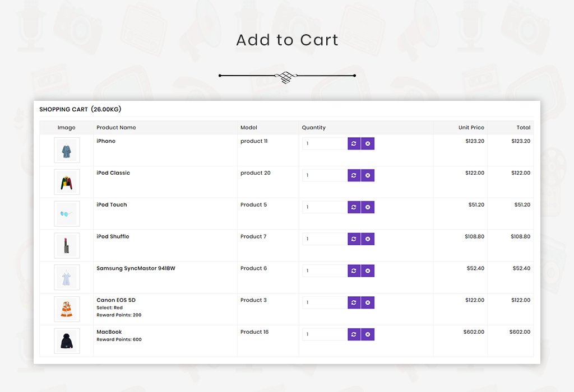Remove iPhone from the cart
The height and width of the screenshot is (392, 574).
[368, 144]
